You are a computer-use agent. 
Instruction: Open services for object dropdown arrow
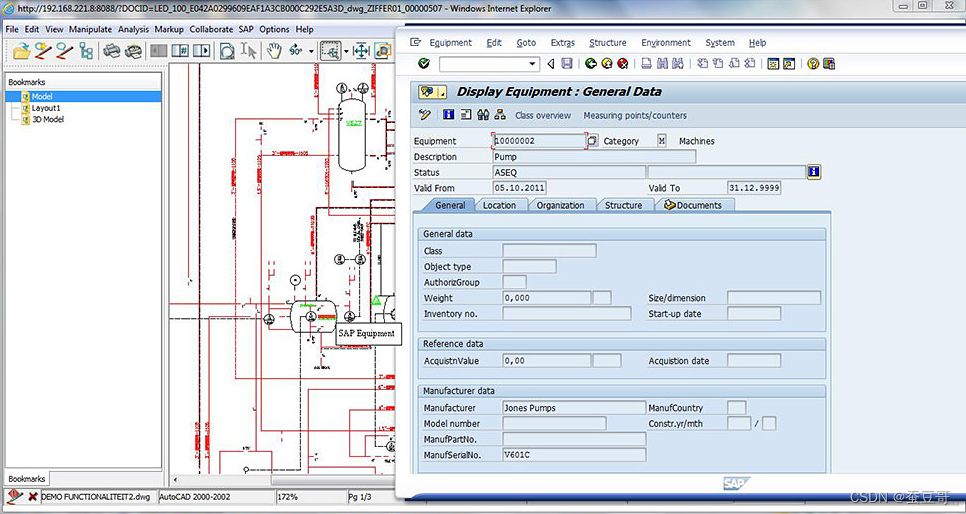pyautogui.click(x=442, y=92)
